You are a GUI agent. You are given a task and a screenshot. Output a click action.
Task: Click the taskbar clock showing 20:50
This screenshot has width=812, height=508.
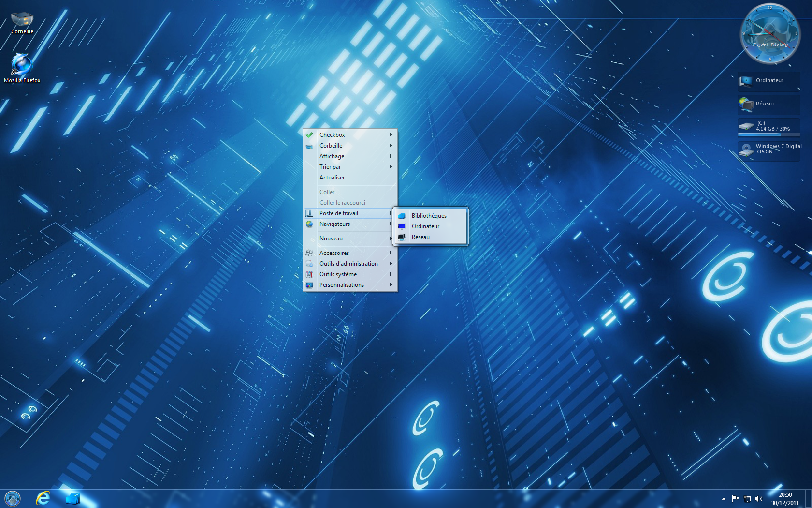pyautogui.click(x=785, y=499)
